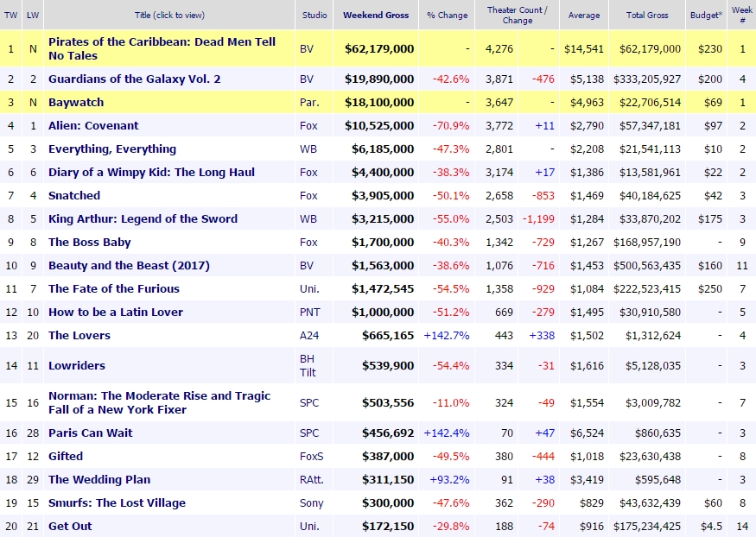The width and height of the screenshot is (756, 537).
Task: Click the Par. studio link for Baywatch
Action: coord(309,102)
